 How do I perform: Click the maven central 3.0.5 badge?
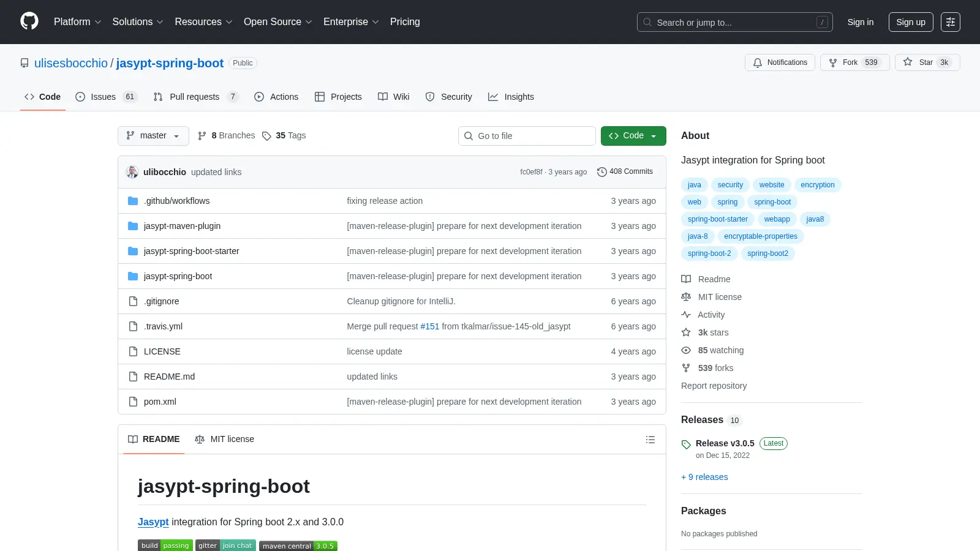click(298, 545)
